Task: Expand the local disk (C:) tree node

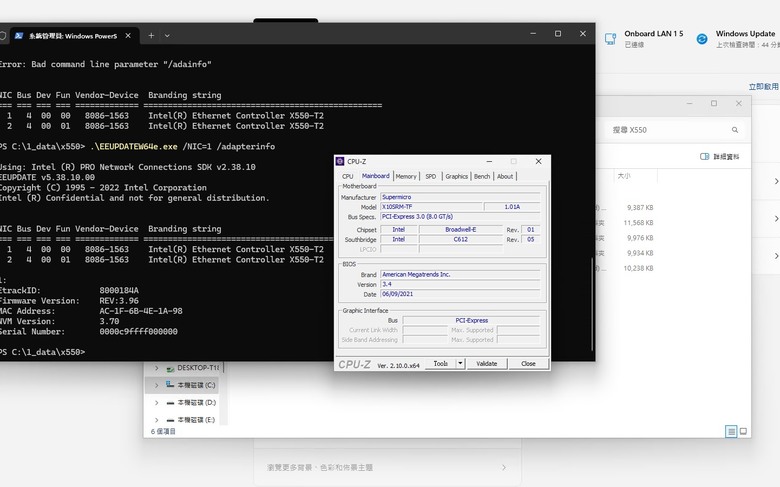Action: (x=157, y=385)
